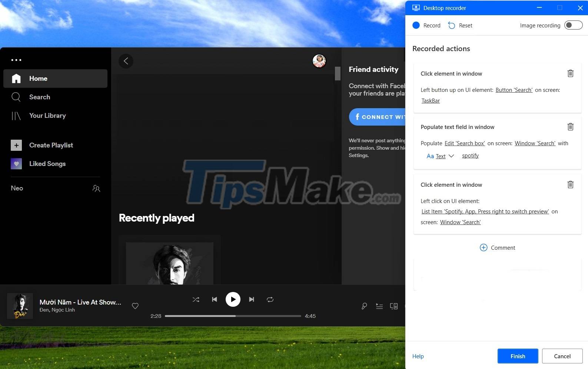Reset recorded actions
This screenshot has width=588, height=369.
[460, 25]
